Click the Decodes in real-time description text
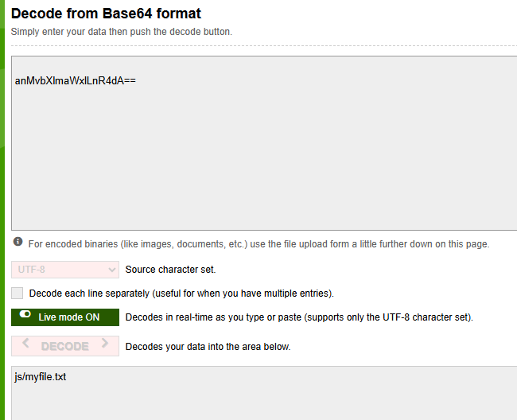The height and width of the screenshot is (420, 517). coord(299,317)
